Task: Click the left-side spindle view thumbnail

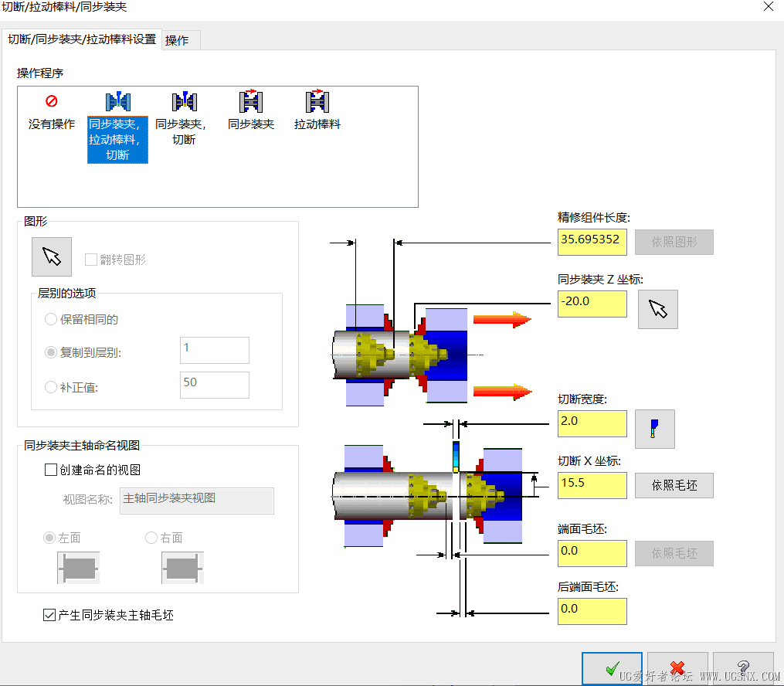Action: point(79,568)
